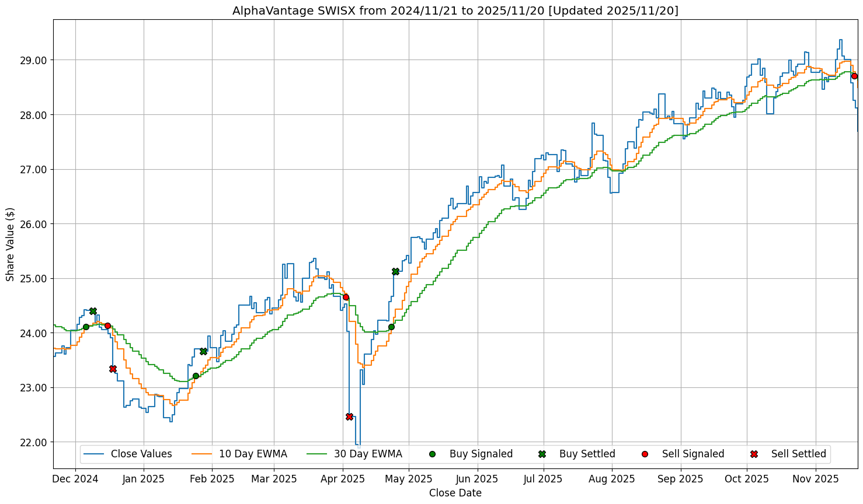Viewport: 863px width, 504px height.
Task: Click the Buy Settled X marker near May 2025
Action: pos(395,271)
